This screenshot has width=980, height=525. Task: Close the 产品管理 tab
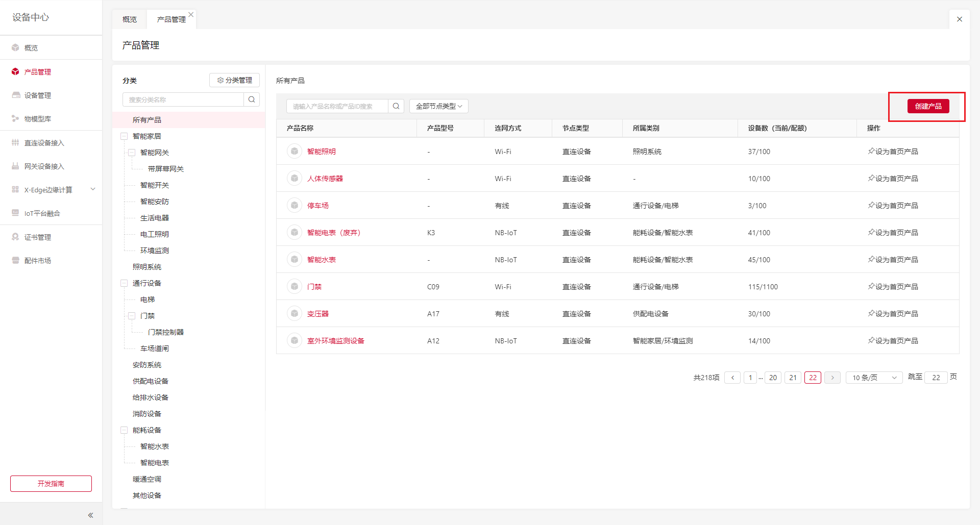(x=191, y=15)
